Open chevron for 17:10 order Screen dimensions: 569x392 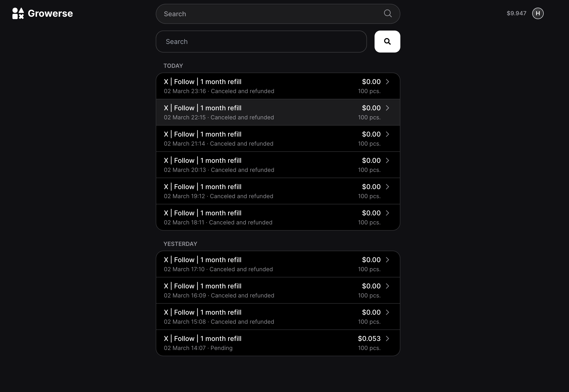[387, 260]
